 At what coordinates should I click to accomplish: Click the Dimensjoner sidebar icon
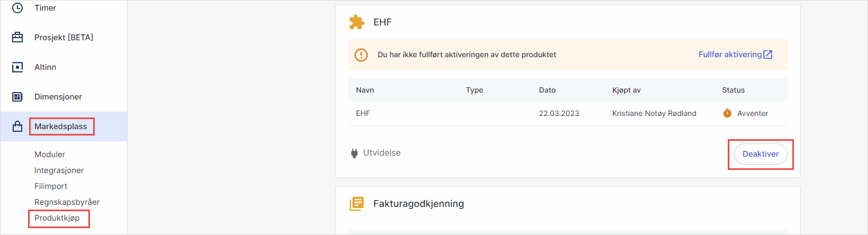point(17,97)
